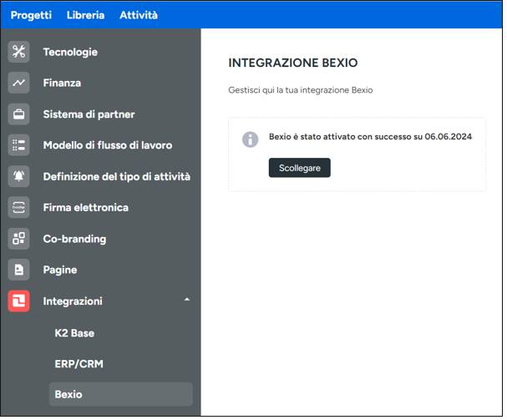507x420 pixels.
Task: Open the Firma elettronica sidebar label
Action: (x=85, y=207)
